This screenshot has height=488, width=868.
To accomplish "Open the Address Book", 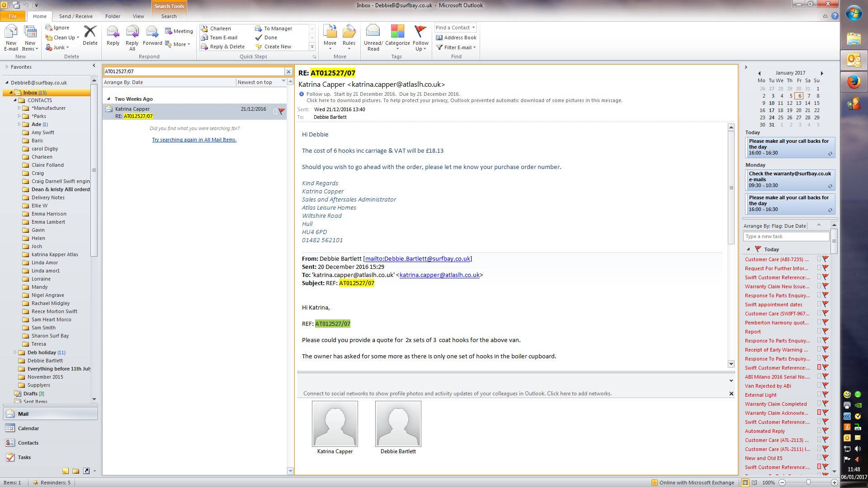I will click(456, 38).
